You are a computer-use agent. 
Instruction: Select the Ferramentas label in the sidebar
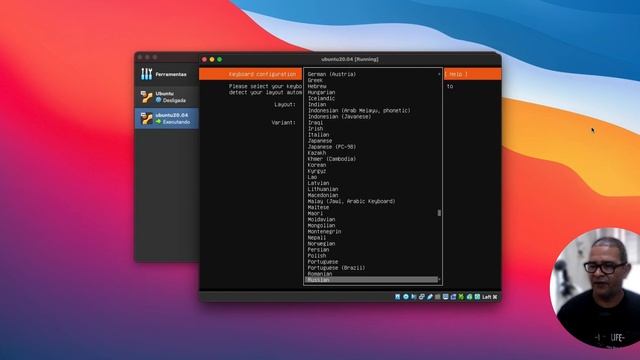[171, 74]
